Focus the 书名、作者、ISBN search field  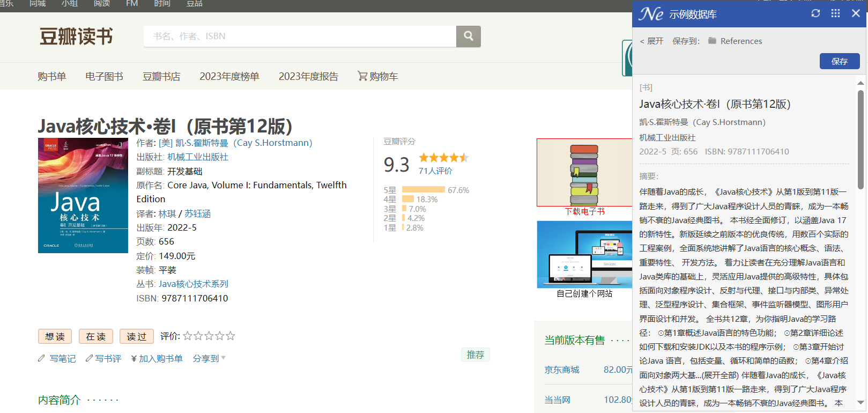coord(300,36)
